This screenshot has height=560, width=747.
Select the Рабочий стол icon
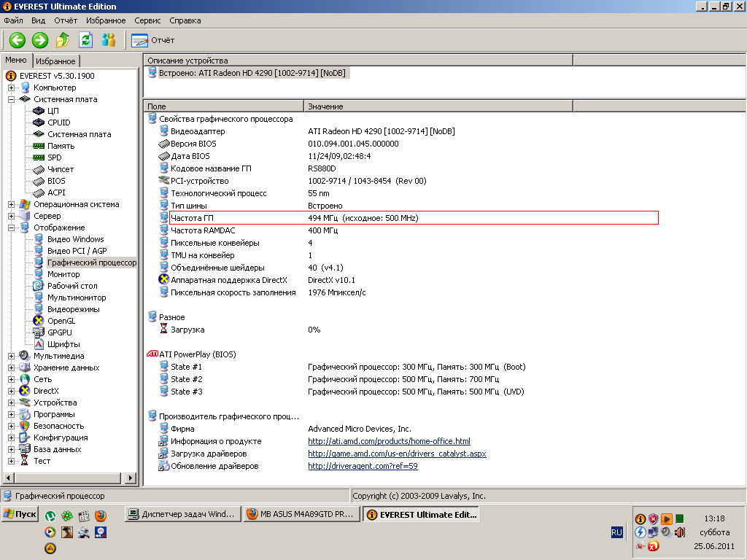coord(39,286)
